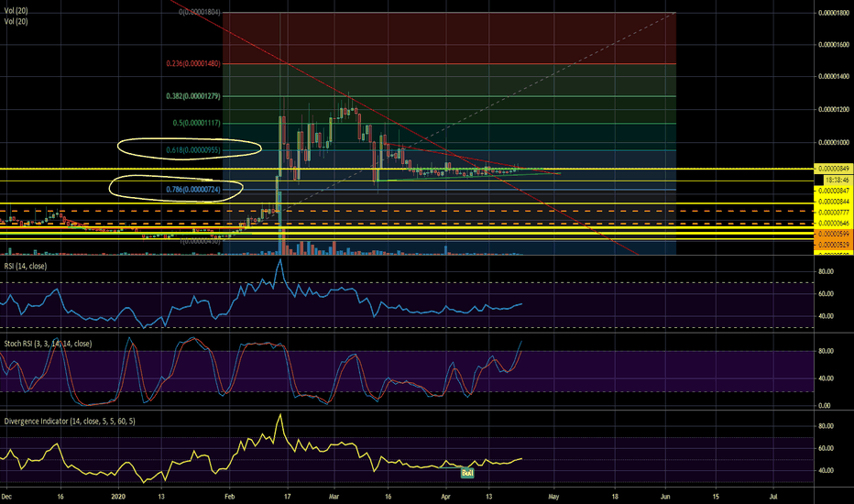Click the orange price label '0.00000529'

pyautogui.click(x=833, y=246)
